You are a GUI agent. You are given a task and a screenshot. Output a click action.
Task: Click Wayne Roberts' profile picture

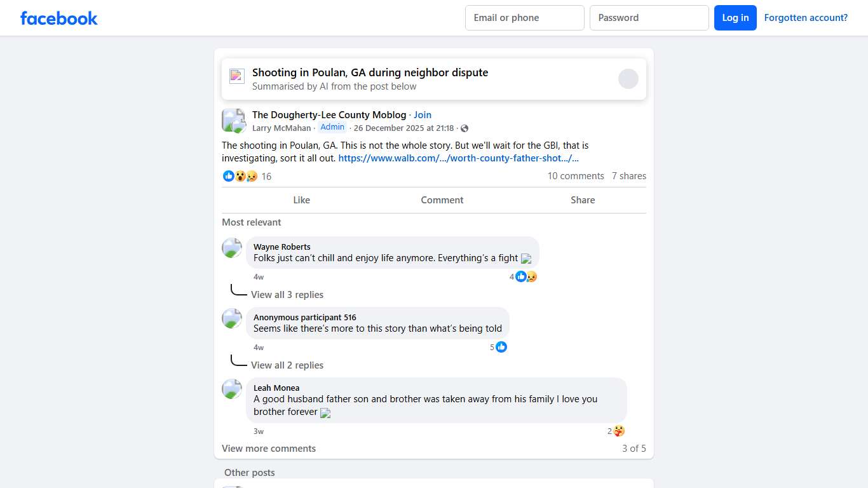[232, 248]
